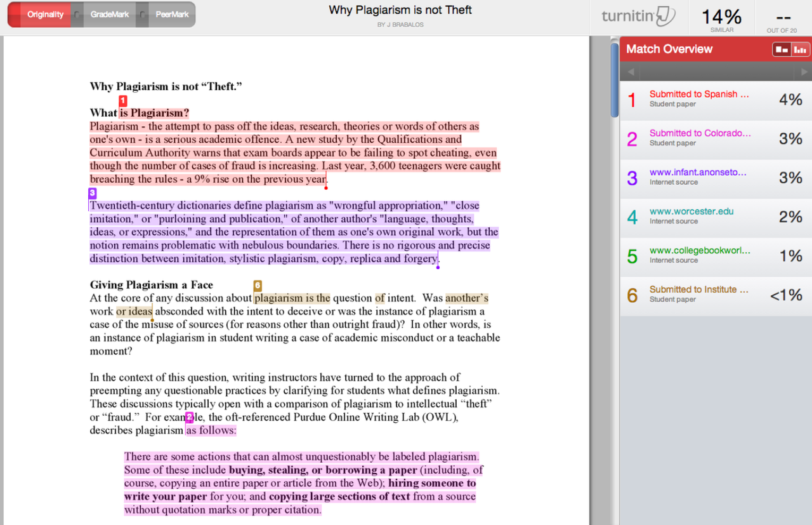The height and width of the screenshot is (525, 812).
Task: Click the purple source marker numbered 3
Action: tap(92, 193)
